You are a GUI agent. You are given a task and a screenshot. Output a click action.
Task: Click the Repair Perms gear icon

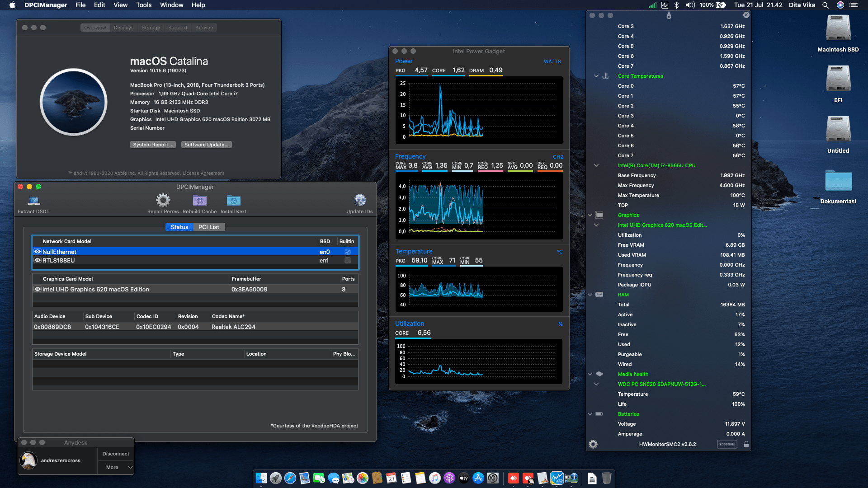tap(163, 200)
